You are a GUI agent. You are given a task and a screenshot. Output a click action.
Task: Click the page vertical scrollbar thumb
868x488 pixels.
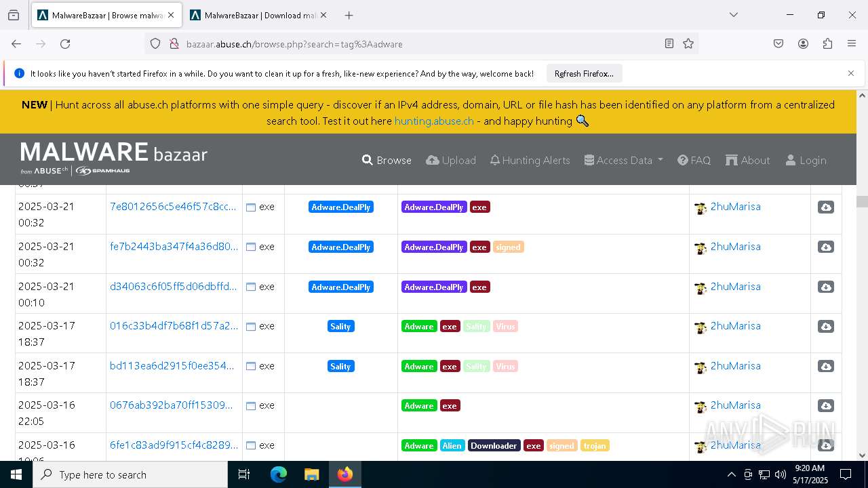[x=862, y=201]
